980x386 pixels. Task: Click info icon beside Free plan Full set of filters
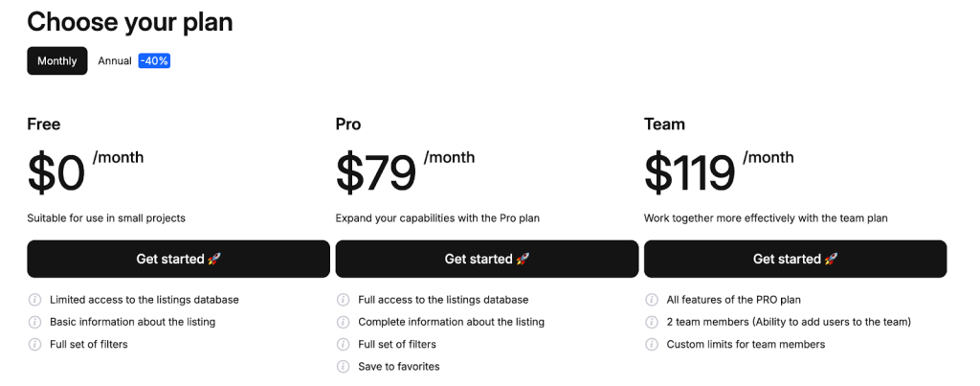34,344
